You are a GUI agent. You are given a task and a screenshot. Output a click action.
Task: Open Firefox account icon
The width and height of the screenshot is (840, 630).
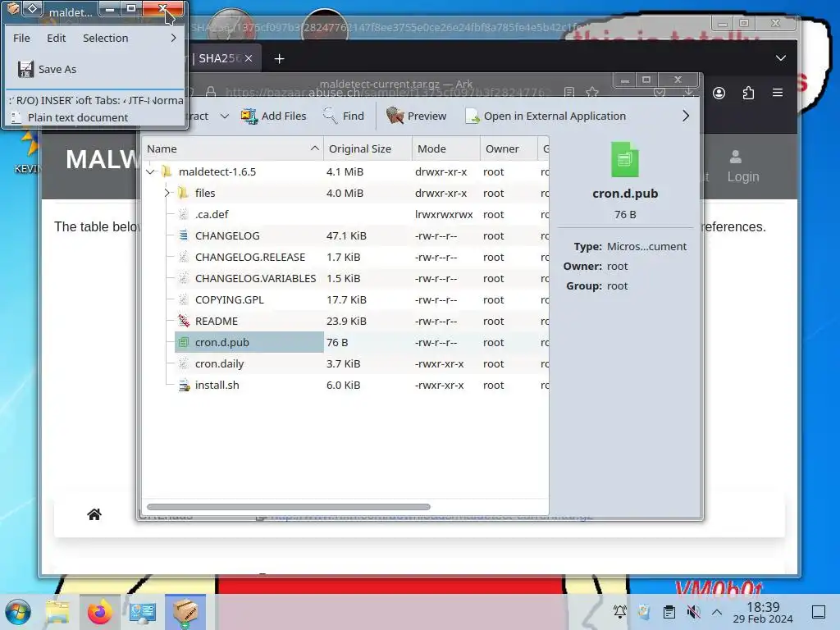coord(719,94)
